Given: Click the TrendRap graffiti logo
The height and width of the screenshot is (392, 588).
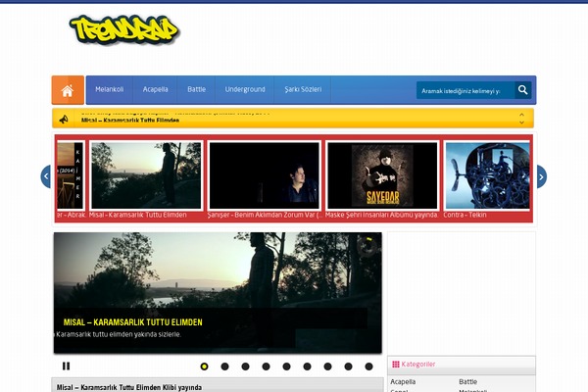Looking at the screenshot, I should 124,29.
